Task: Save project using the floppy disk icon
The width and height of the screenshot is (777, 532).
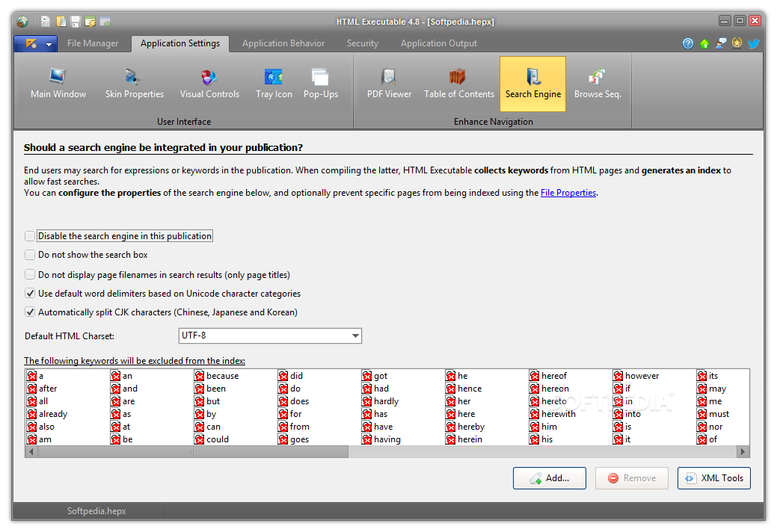Action: 76,22
